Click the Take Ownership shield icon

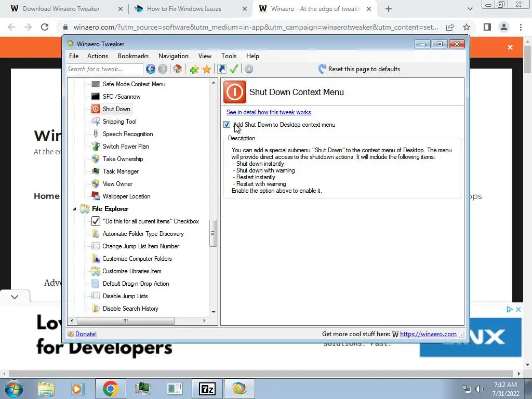click(x=96, y=159)
